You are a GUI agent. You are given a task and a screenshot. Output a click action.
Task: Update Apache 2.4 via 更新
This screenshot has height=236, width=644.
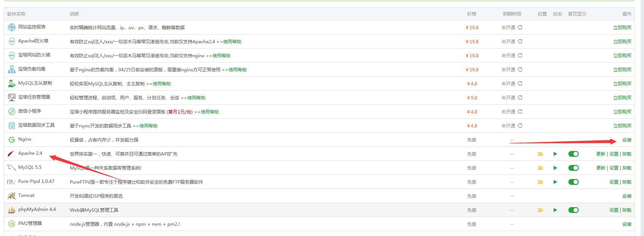[601, 154]
